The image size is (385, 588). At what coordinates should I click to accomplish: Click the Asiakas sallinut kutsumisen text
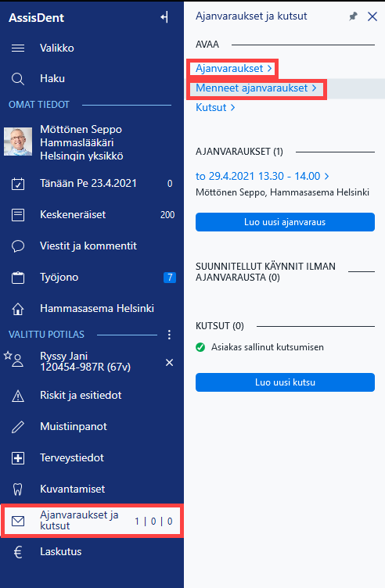click(x=268, y=347)
